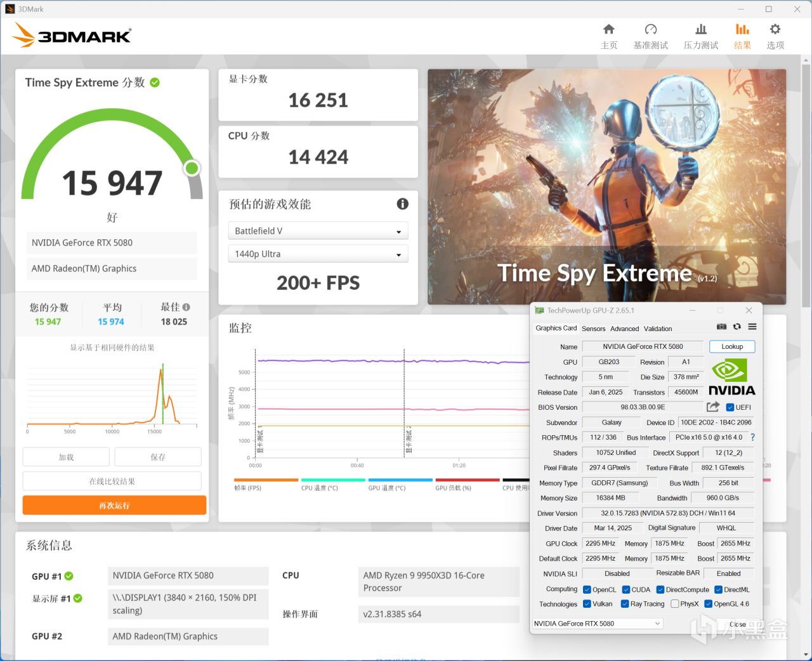The height and width of the screenshot is (661, 812).
Task: Refresh GPU-Z info with the refresh icon
Action: 737,327
